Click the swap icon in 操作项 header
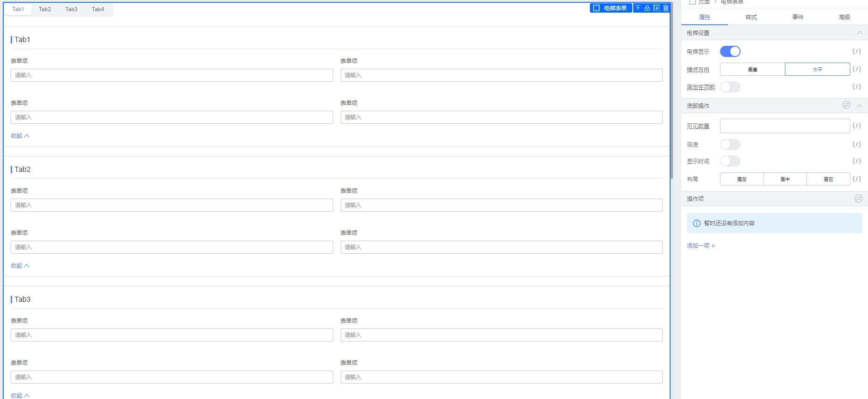This screenshot has height=399, width=868. pyautogui.click(x=859, y=199)
